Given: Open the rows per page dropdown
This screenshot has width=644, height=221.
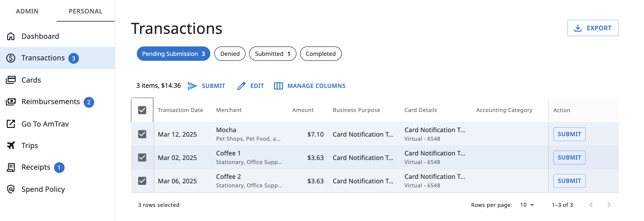Looking at the screenshot, I should [527, 205].
